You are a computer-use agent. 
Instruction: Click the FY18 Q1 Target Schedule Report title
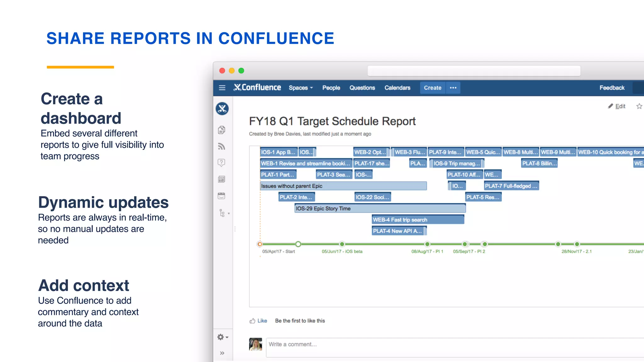(332, 121)
